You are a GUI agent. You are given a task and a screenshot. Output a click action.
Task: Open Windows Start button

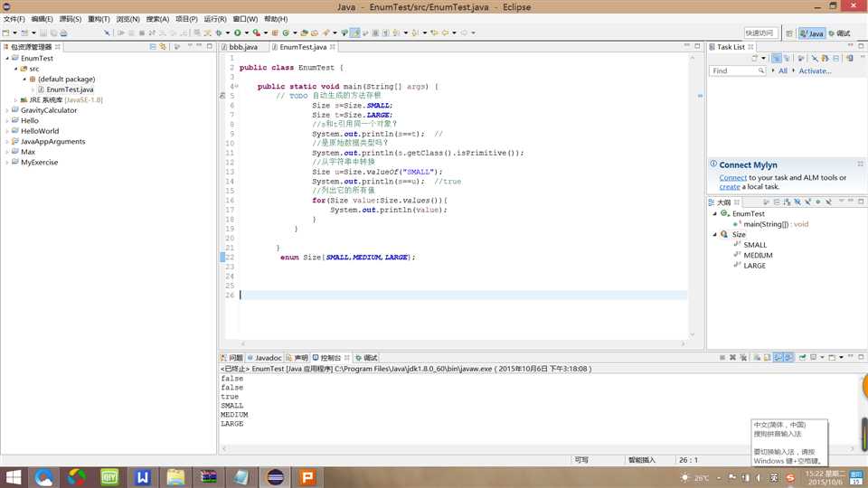tap(13, 477)
